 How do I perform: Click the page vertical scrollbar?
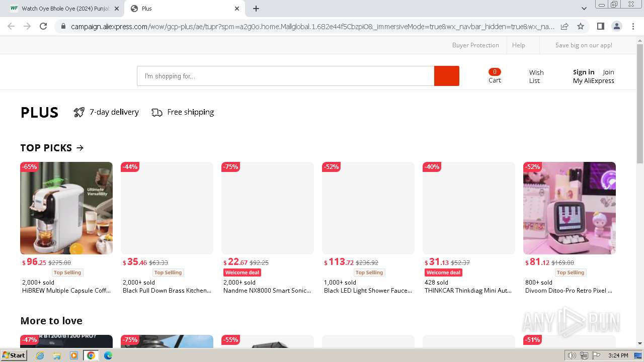pos(640,104)
